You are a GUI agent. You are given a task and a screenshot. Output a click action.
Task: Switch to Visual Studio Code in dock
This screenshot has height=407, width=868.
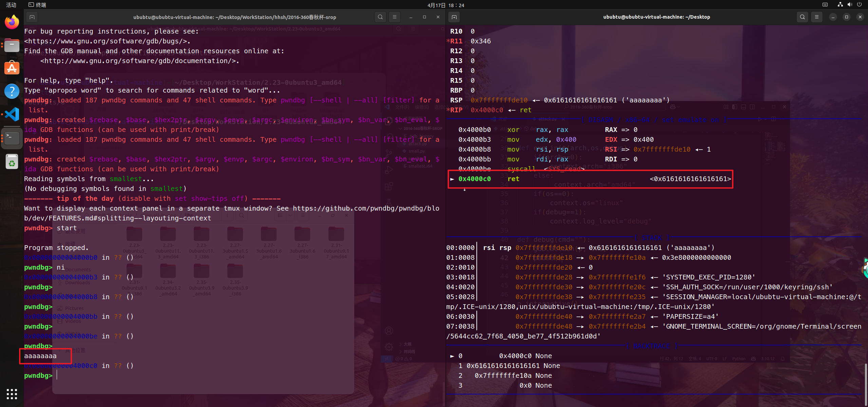point(12,114)
